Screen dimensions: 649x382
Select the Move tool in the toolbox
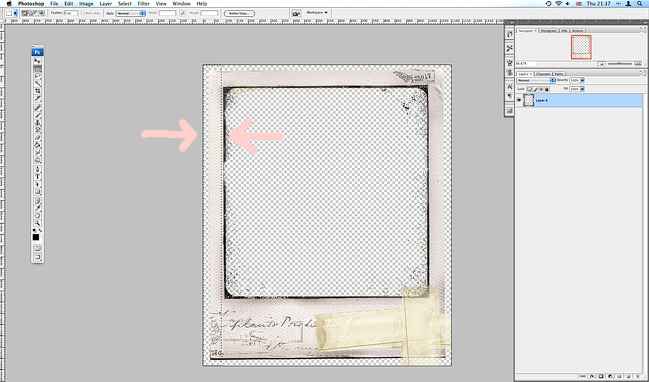[37, 61]
